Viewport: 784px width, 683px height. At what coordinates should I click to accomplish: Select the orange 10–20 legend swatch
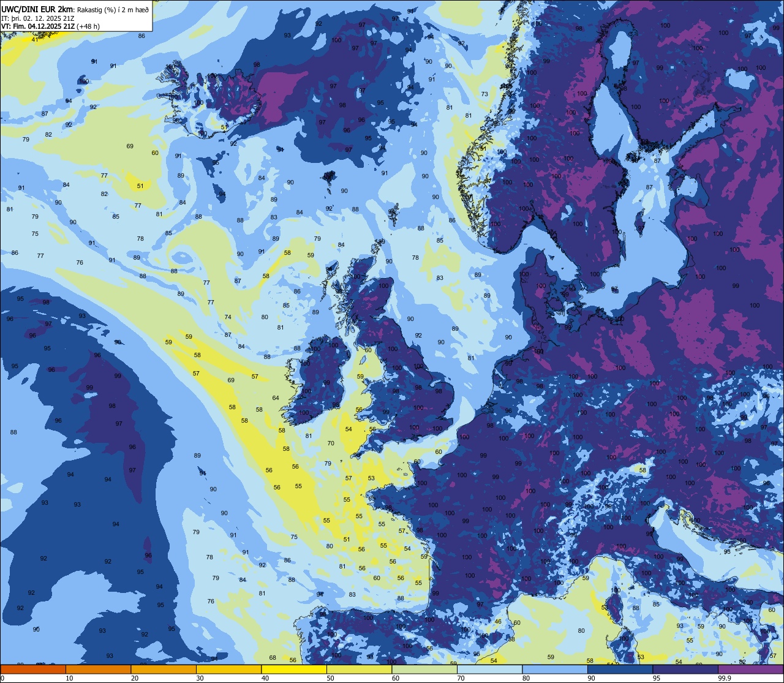pyautogui.click(x=98, y=670)
